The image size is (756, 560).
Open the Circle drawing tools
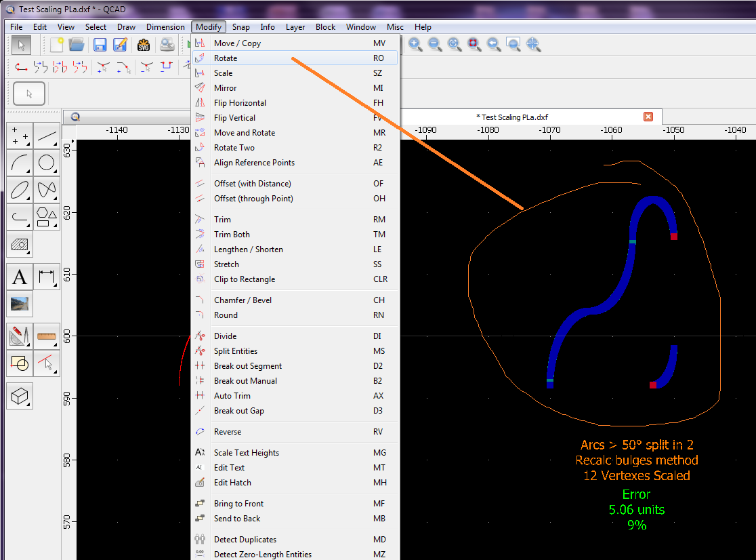click(x=47, y=163)
